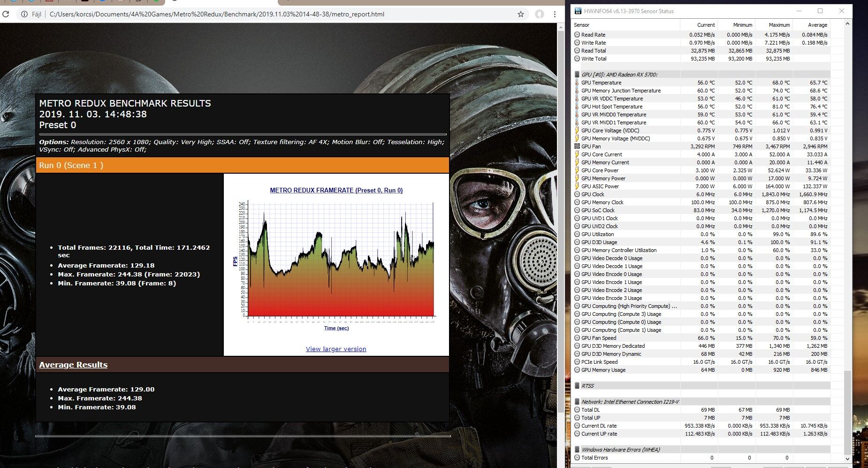Image resolution: width=868 pixels, height=468 pixels.
Task: Select the GPU Memory Usage row label
Action: [x=603, y=370]
